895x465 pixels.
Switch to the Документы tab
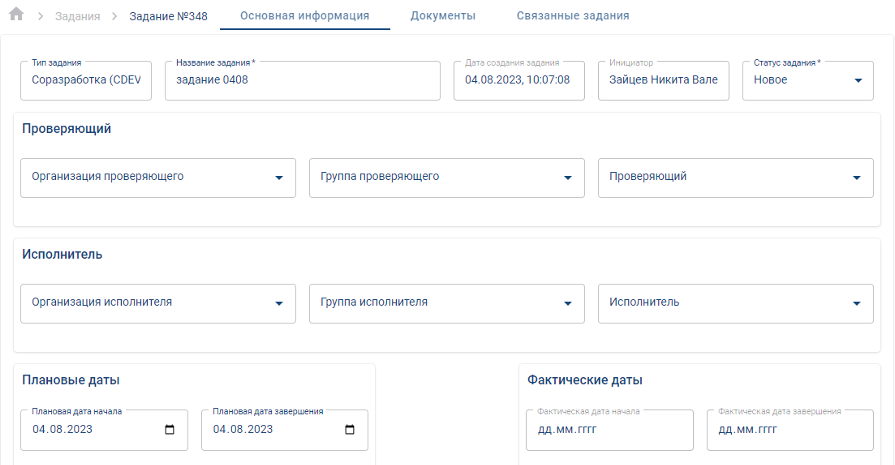point(443,16)
